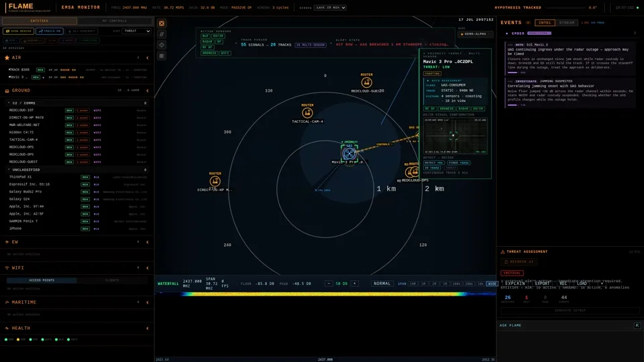
Task: Collapse the C2 / COMMS subgroup
Action: pos(76,103)
